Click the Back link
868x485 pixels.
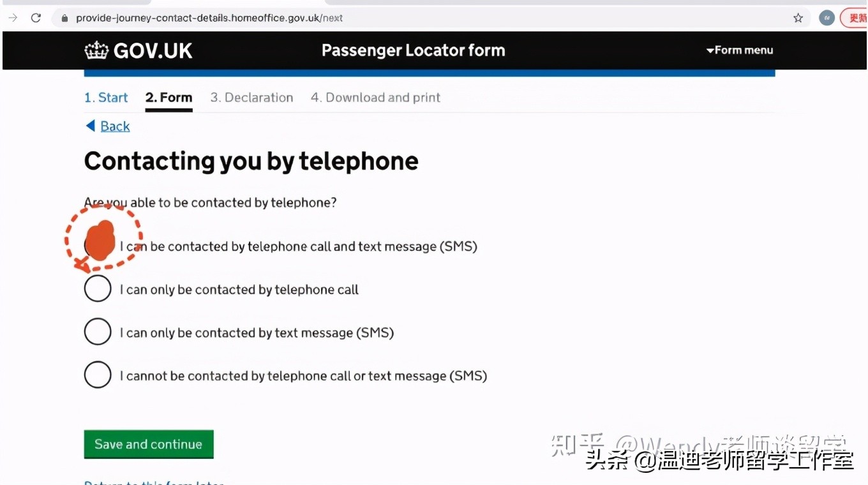115,126
